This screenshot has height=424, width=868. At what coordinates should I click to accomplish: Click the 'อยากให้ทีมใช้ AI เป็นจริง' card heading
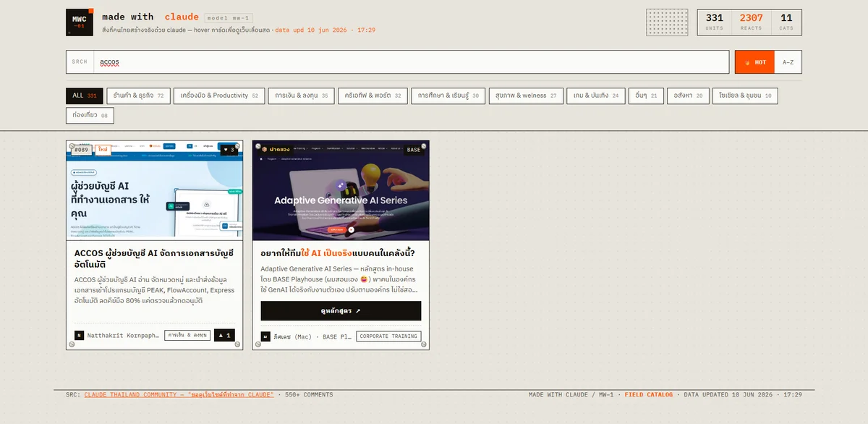(x=338, y=253)
